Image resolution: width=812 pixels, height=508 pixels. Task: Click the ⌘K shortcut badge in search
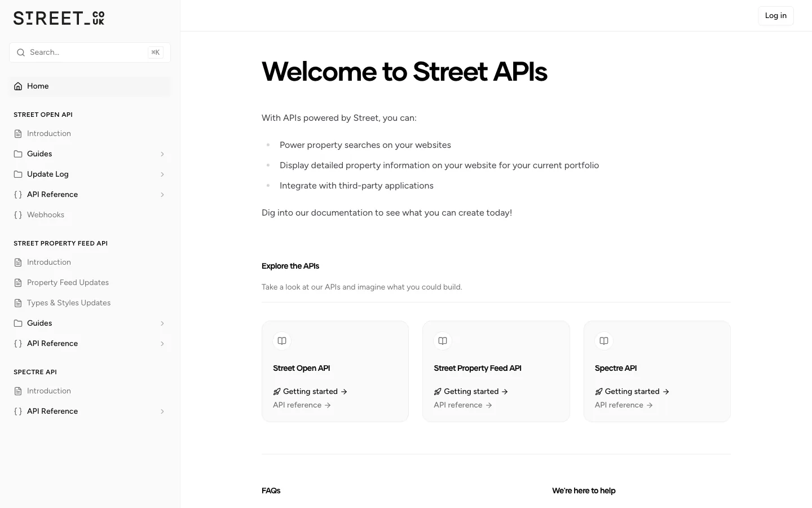point(156,52)
